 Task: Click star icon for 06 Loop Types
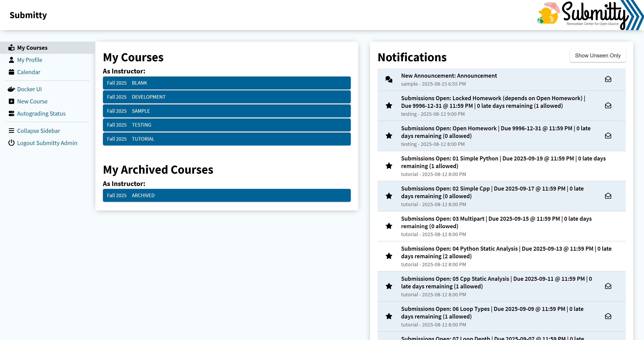click(x=389, y=316)
